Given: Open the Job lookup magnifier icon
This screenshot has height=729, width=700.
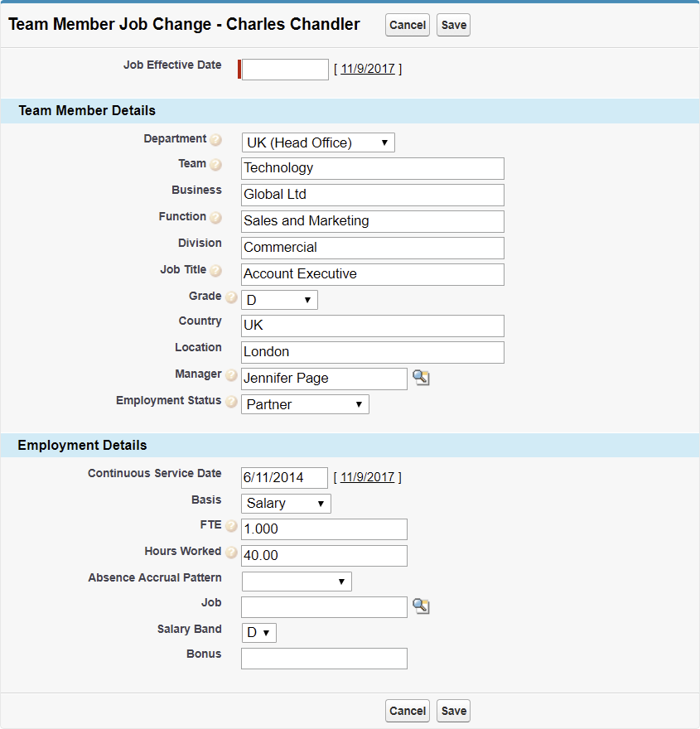Looking at the screenshot, I should (422, 607).
